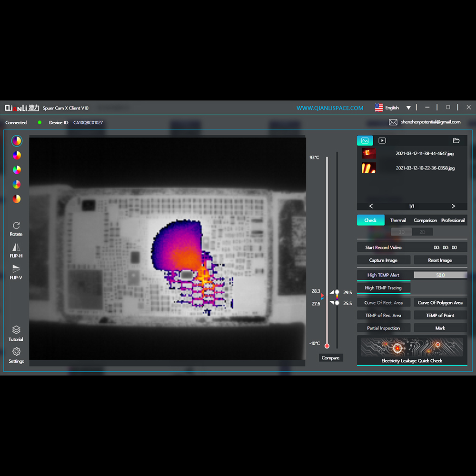Switch gallery to video list icon
Image resolution: width=476 pixels, height=476 pixels.
(x=382, y=140)
